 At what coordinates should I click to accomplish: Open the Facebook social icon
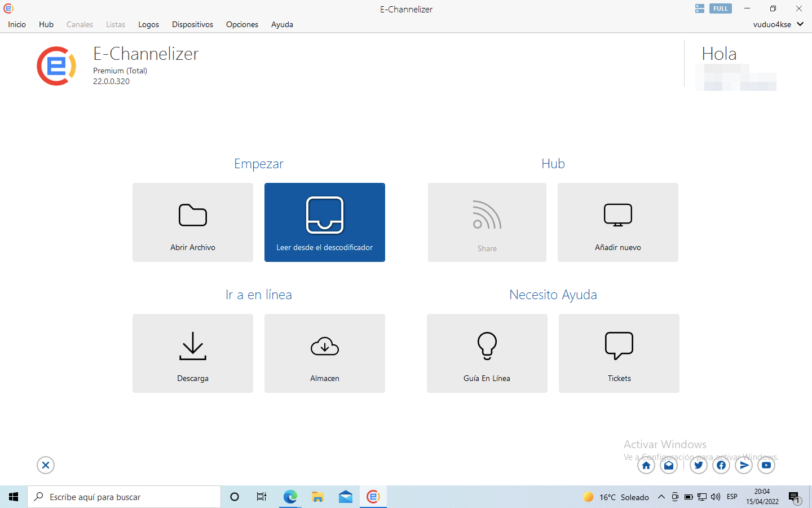[x=721, y=466]
